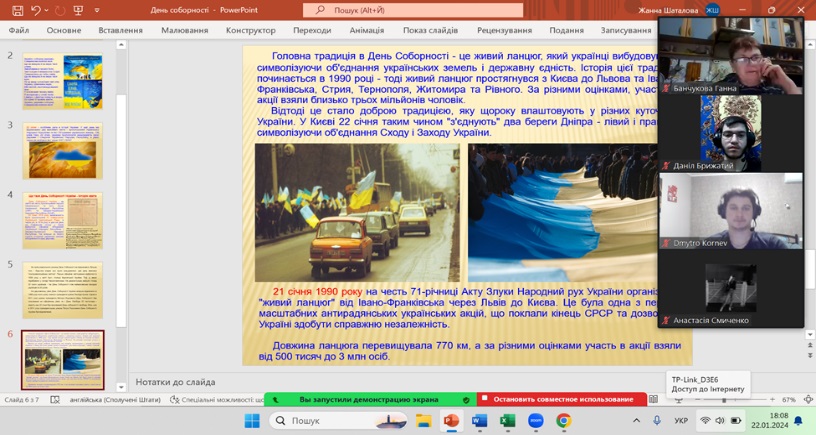Screen dimensions: 816x435
Task: Open the Файл menu
Action: pos(19,30)
